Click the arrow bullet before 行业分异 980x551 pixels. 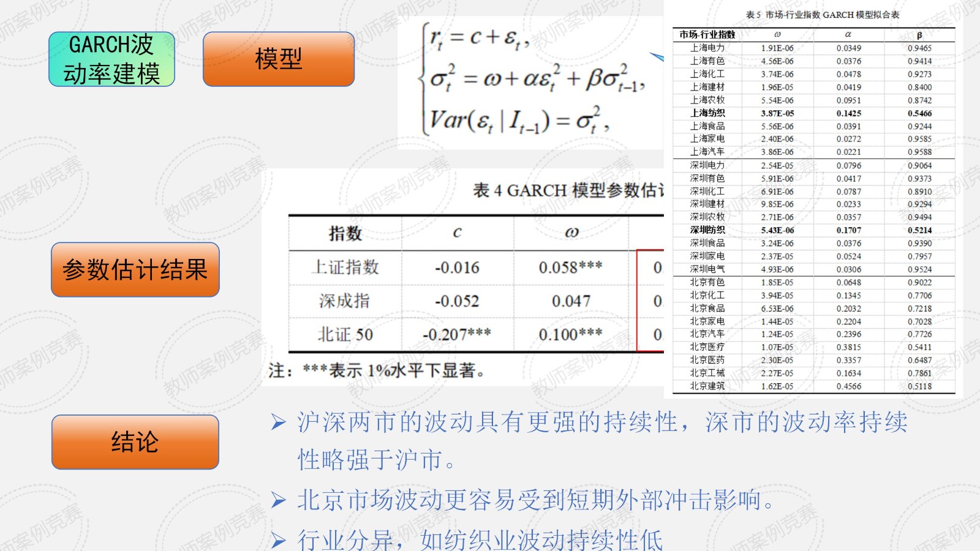click(279, 540)
